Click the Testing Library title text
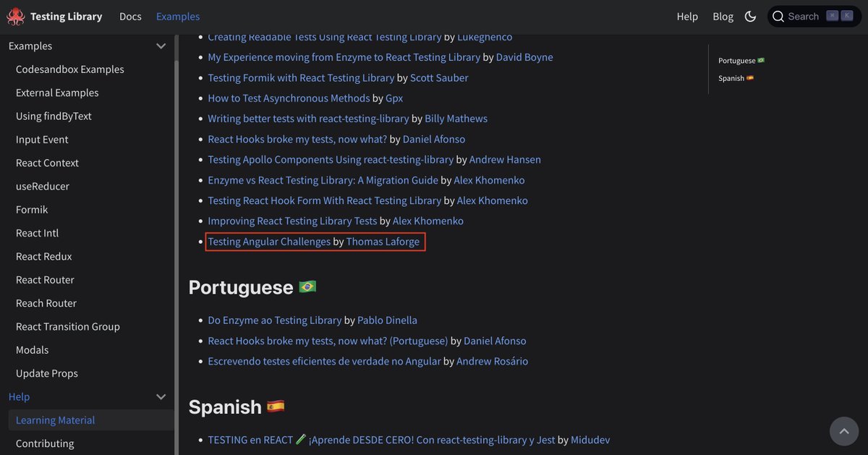The height and width of the screenshot is (455, 868). click(x=66, y=16)
